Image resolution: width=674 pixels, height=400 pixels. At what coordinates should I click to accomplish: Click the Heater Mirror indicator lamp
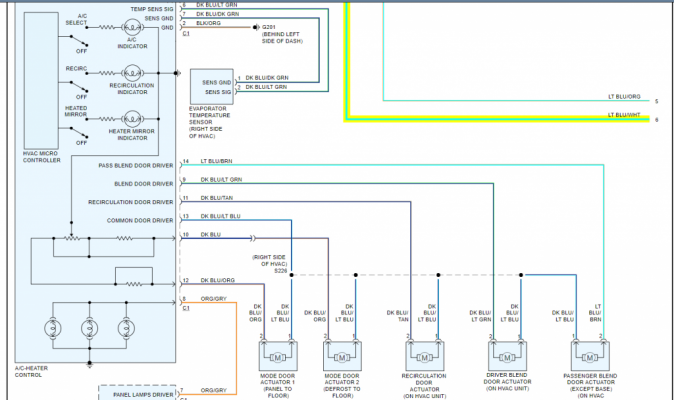[132, 119]
